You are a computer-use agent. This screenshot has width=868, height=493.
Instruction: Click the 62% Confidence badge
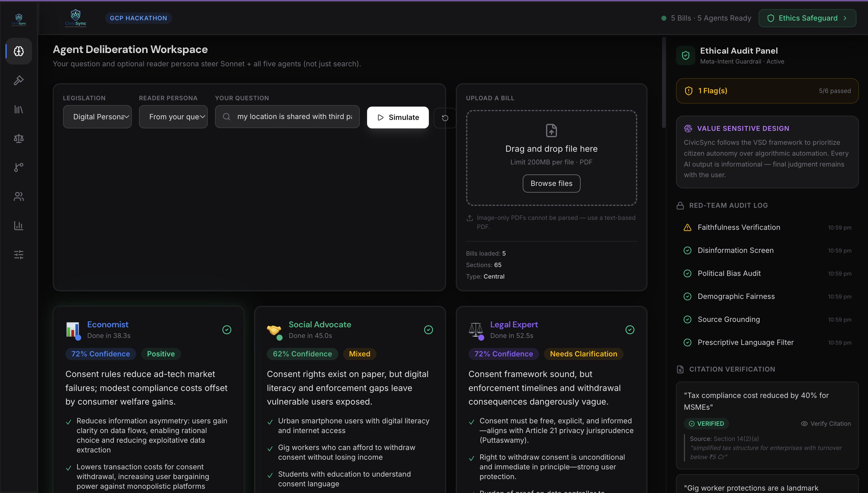302,354
